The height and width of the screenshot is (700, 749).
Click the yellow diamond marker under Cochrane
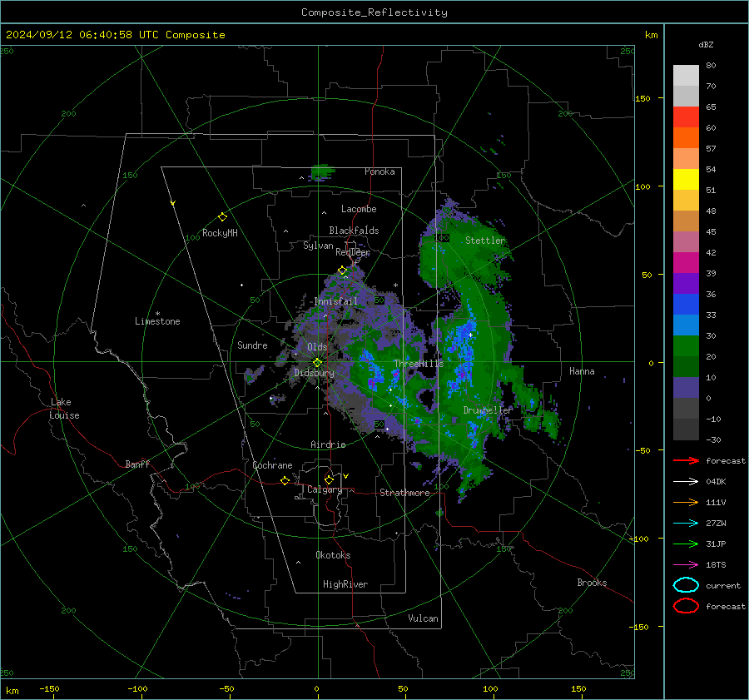coord(285,480)
